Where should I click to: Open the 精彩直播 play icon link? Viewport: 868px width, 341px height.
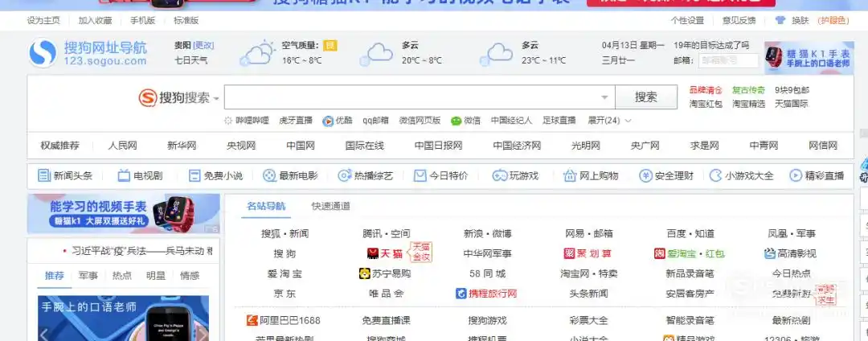[x=796, y=176]
